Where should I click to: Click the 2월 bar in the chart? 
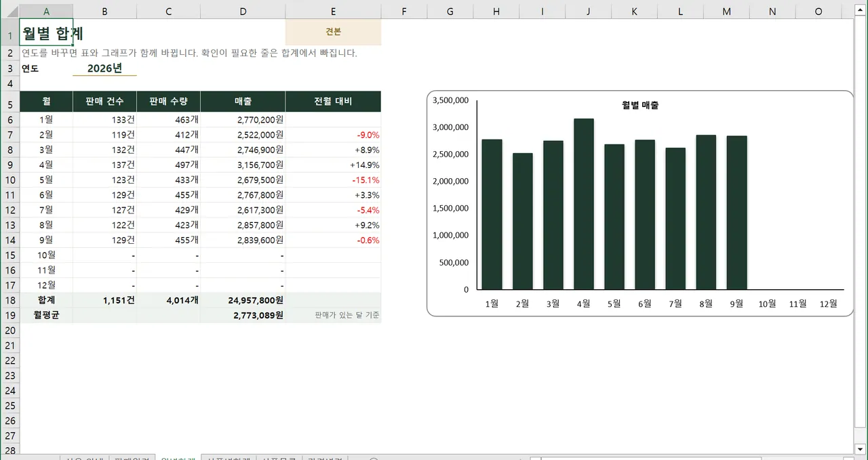[x=523, y=221]
